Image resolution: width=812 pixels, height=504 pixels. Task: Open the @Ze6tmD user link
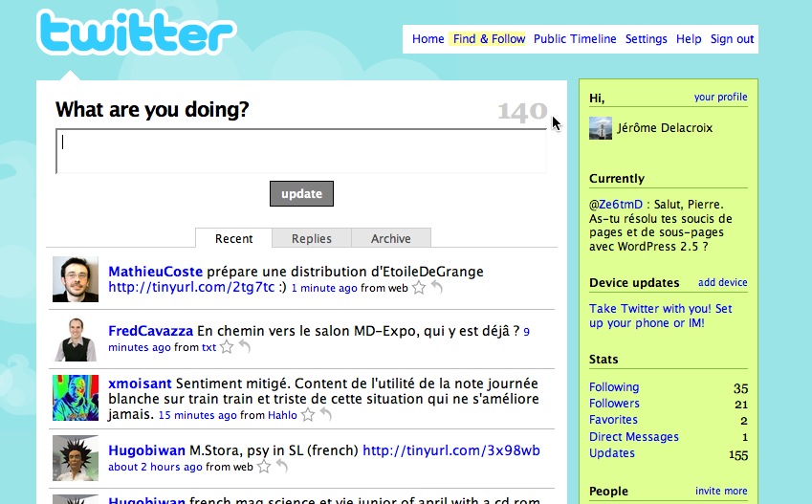pyautogui.click(x=621, y=204)
